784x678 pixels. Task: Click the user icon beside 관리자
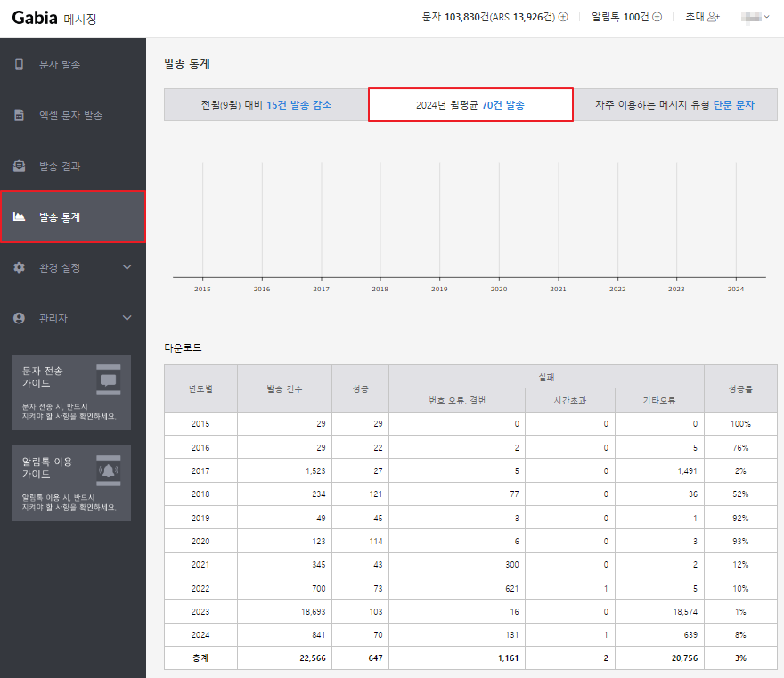(x=19, y=318)
